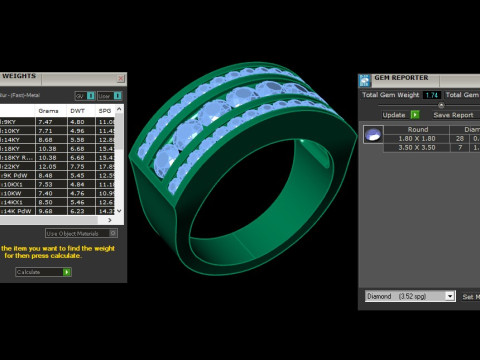Select the 14K PdW metal row
Viewport: 480px width, 360px height.
(57, 211)
